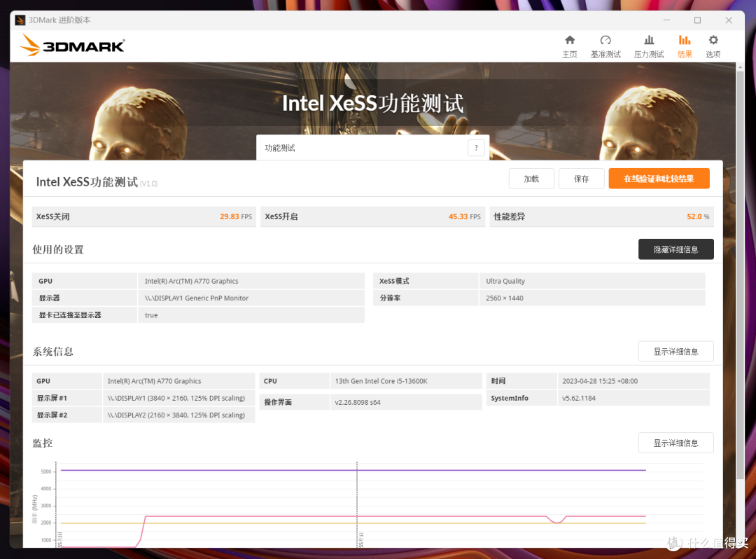Open the 基准测试 benchmarks tab

click(605, 47)
